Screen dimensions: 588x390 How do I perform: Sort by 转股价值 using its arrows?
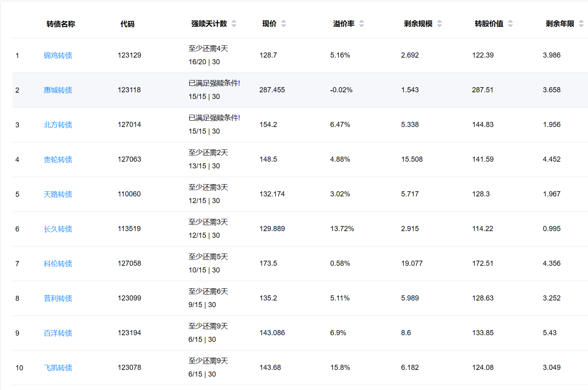pyautogui.click(x=510, y=24)
